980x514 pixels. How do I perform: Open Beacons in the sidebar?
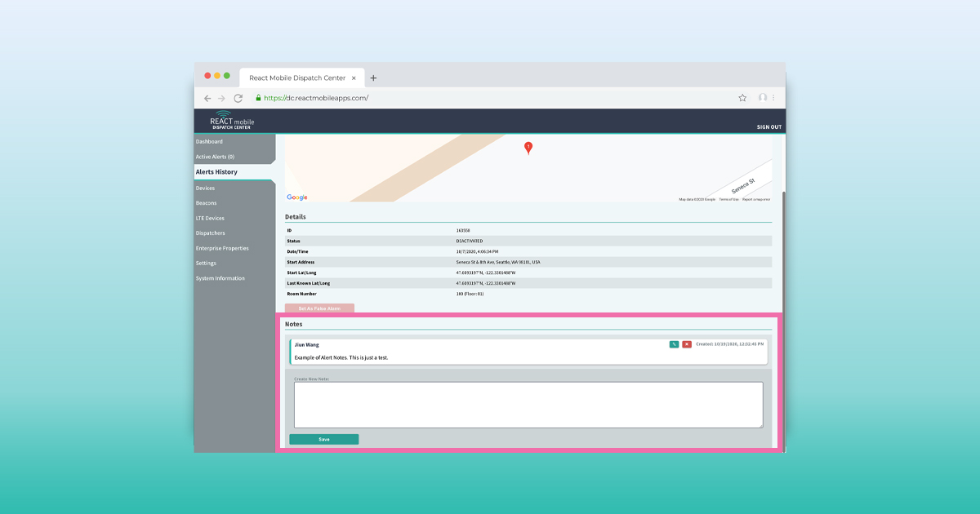[206, 203]
